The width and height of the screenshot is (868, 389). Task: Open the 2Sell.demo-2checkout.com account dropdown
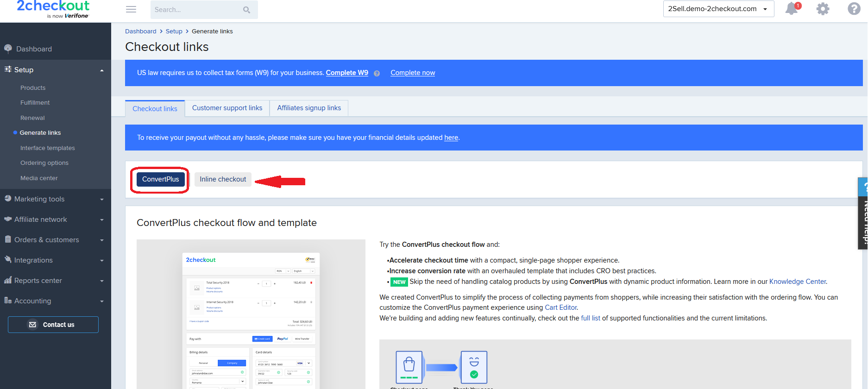pos(718,9)
